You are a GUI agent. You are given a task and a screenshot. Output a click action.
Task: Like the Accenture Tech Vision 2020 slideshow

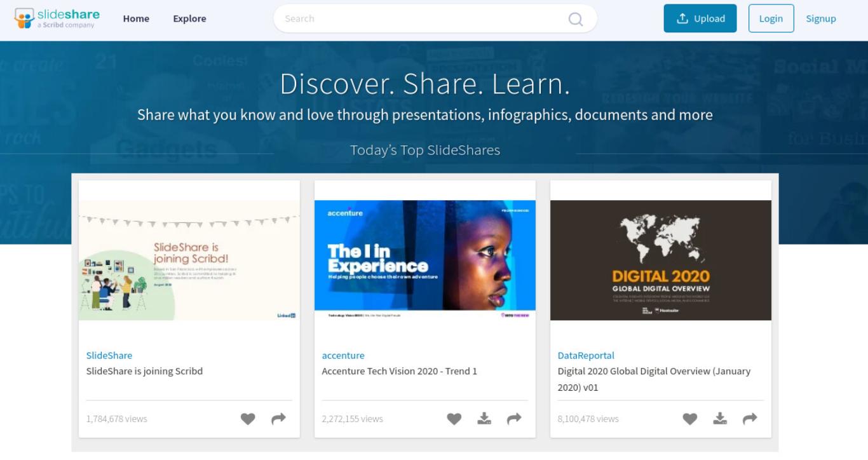454,419
